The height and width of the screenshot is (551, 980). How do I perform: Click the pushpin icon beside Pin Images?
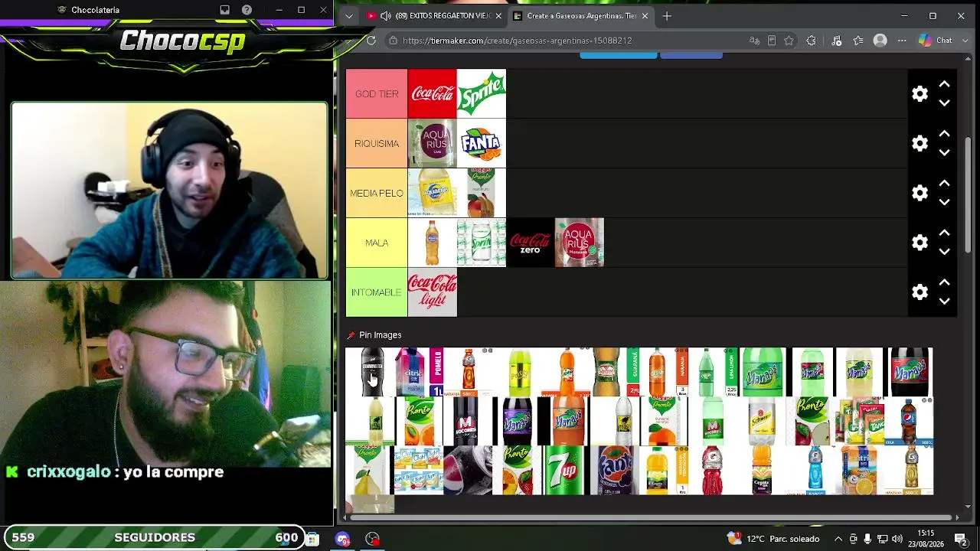[351, 335]
